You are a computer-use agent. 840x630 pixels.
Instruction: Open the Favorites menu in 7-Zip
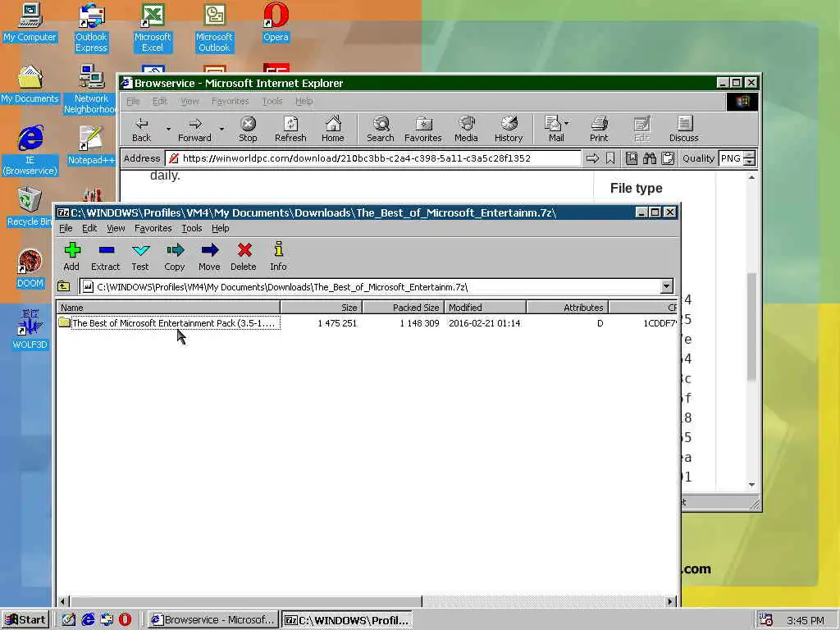point(153,228)
